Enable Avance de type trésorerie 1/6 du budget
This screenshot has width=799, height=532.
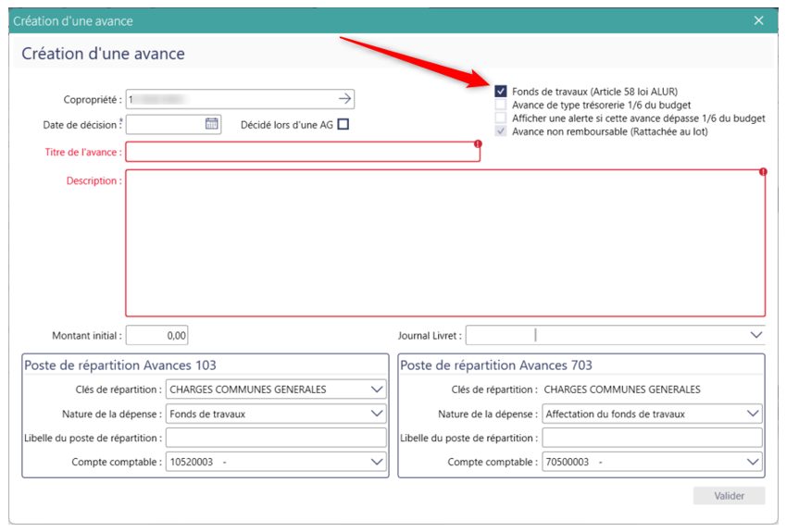501,105
